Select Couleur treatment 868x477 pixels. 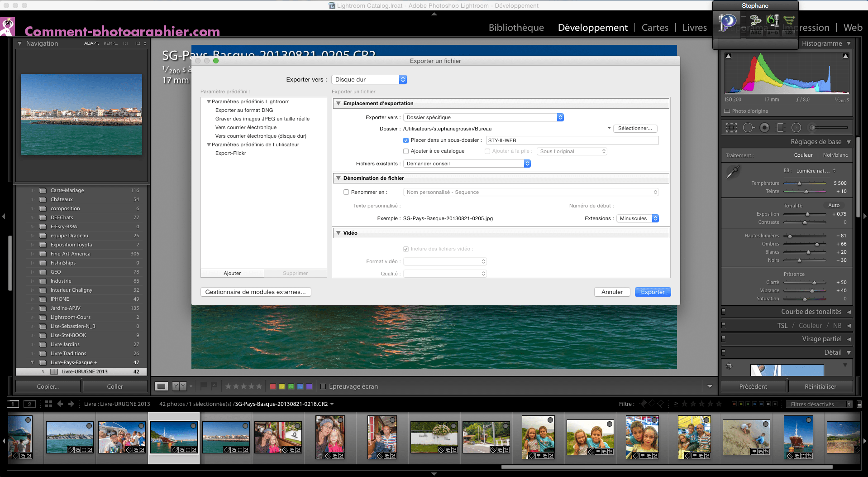coord(803,155)
